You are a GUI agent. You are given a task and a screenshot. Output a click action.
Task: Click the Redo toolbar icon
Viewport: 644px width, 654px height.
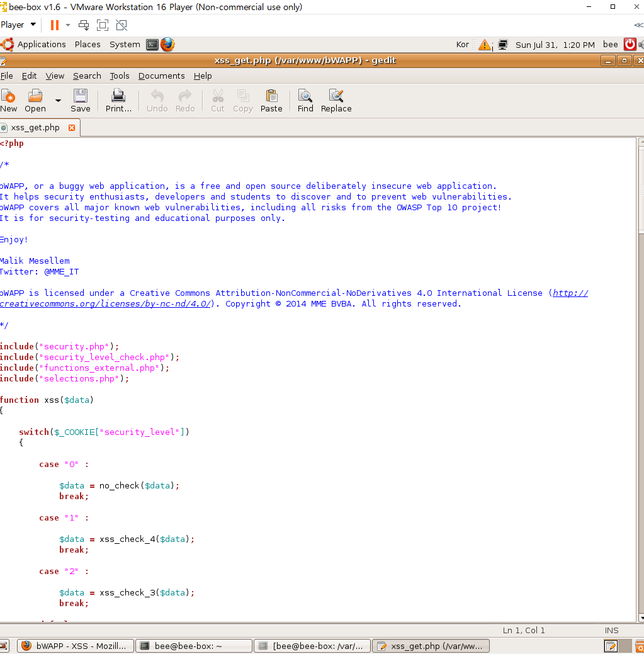[x=185, y=100]
